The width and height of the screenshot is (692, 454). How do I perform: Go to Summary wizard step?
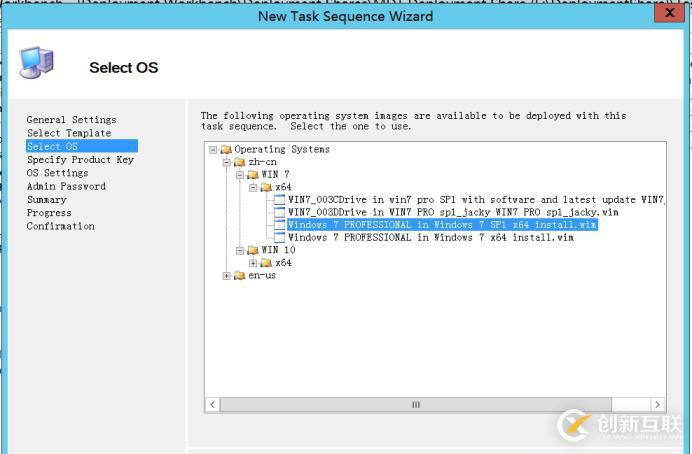[x=46, y=199]
